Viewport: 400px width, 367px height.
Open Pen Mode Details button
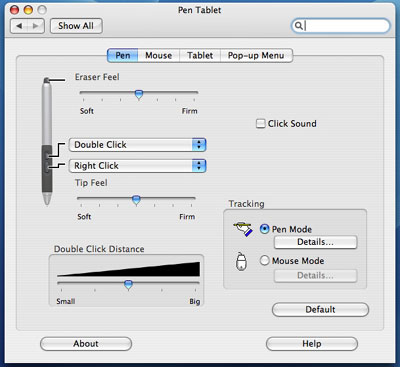click(315, 242)
